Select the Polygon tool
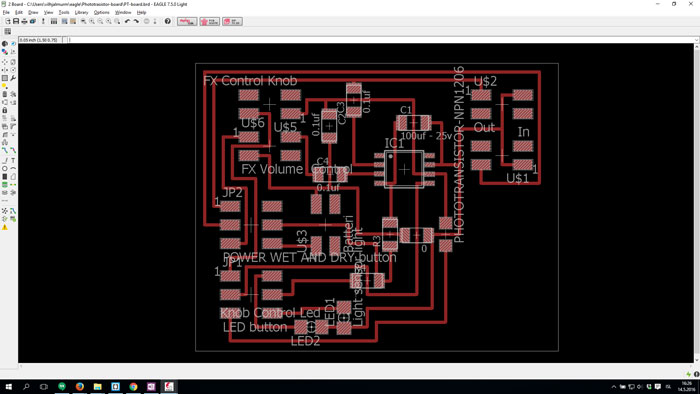 pyautogui.click(x=13, y=177)
